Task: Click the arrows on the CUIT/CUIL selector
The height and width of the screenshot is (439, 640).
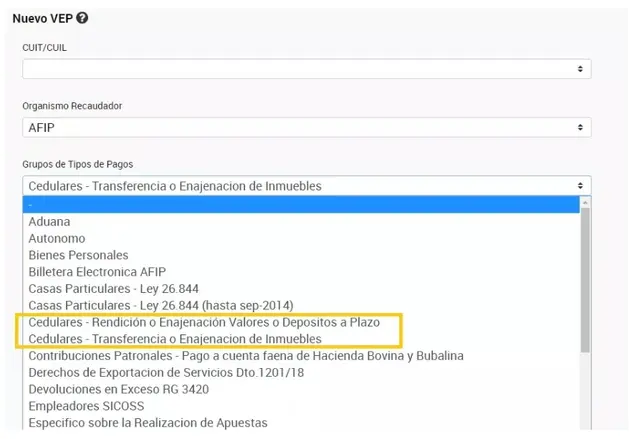Action: coord(580,69)
